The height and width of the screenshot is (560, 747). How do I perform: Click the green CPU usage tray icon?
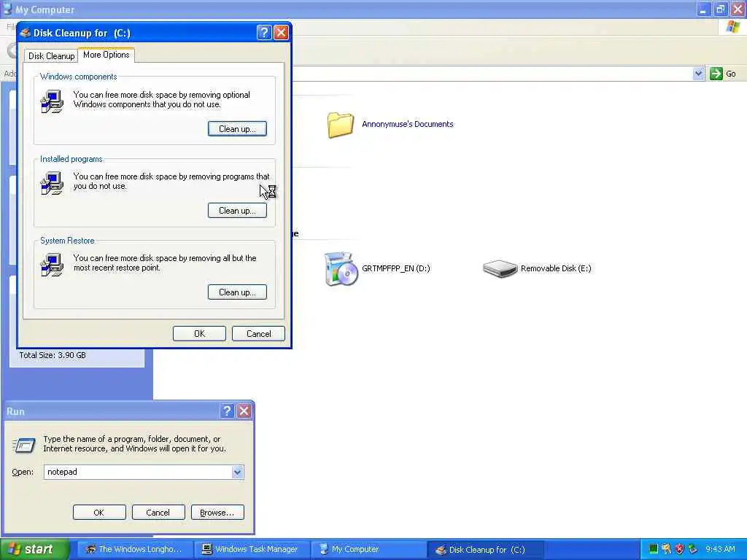pos(654,549)
